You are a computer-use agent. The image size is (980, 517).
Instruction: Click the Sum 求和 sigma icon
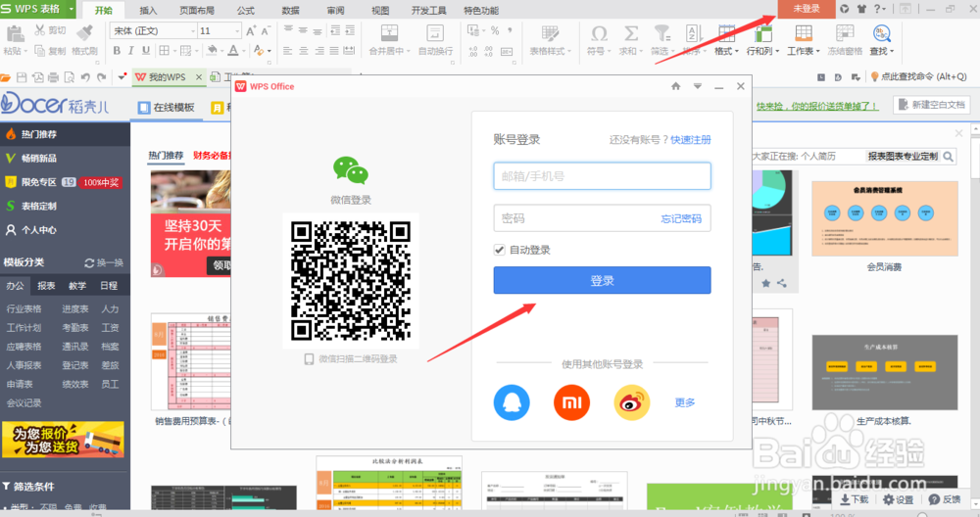(x=631, y=33)
